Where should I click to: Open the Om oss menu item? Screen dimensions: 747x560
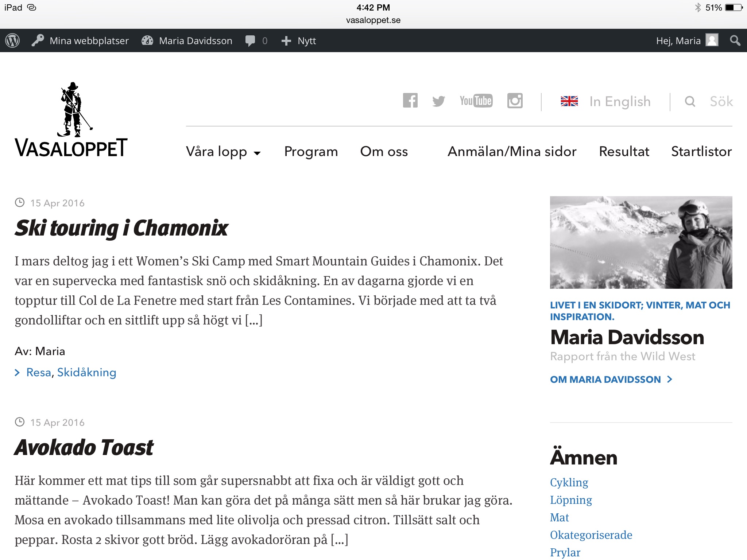384,151
